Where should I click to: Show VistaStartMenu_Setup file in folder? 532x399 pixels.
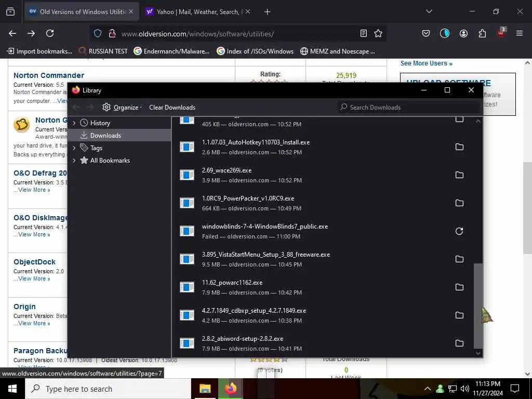(459, 259)
